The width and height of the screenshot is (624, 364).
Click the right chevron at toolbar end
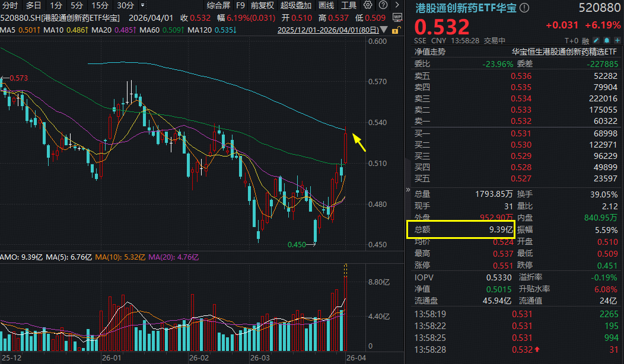pos(397,5)
